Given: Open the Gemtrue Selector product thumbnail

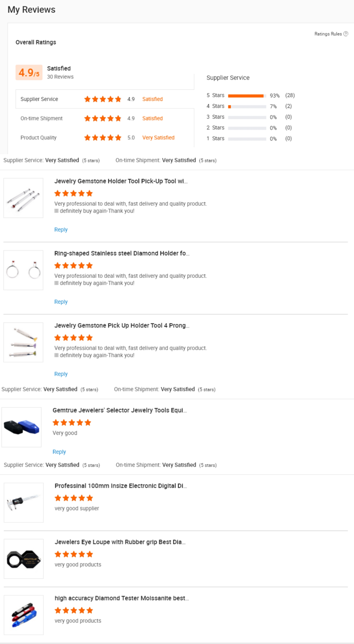Looking at the screenshot, I should pyautogui.click(x=21, y=427).
